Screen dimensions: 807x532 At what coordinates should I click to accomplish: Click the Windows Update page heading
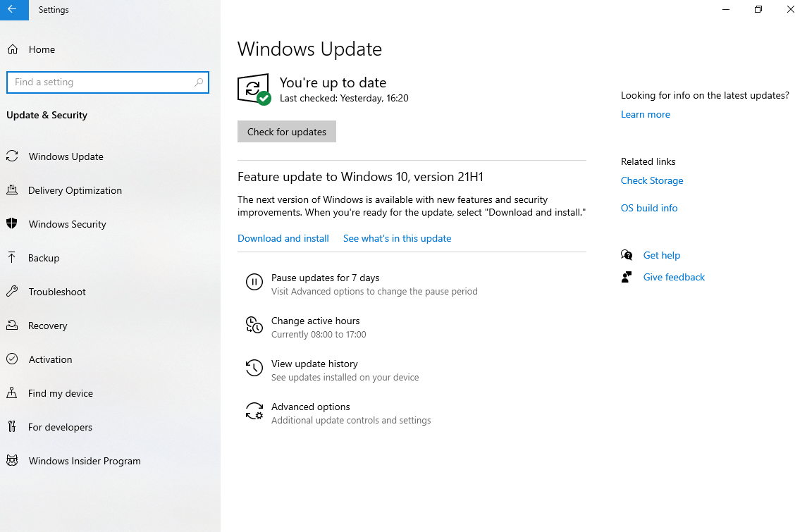click(309, 49)
